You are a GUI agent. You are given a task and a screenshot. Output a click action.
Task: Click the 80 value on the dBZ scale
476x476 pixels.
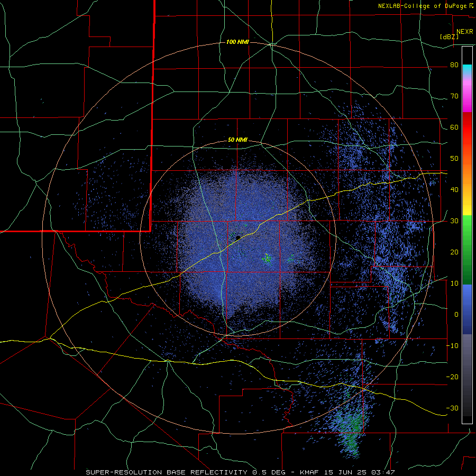pos(454,65)
